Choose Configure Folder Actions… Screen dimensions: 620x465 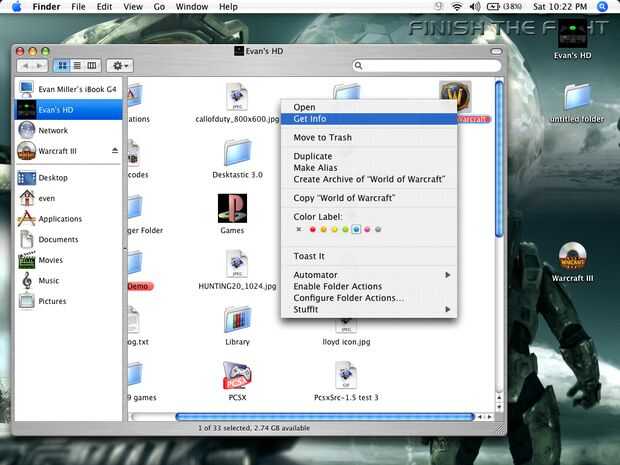pos(369,298)
